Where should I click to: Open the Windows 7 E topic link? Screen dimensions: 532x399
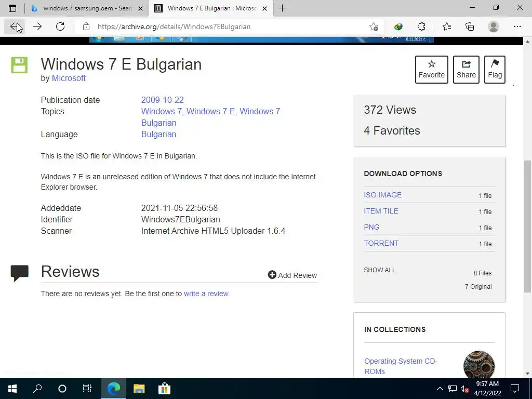[211, 111]
